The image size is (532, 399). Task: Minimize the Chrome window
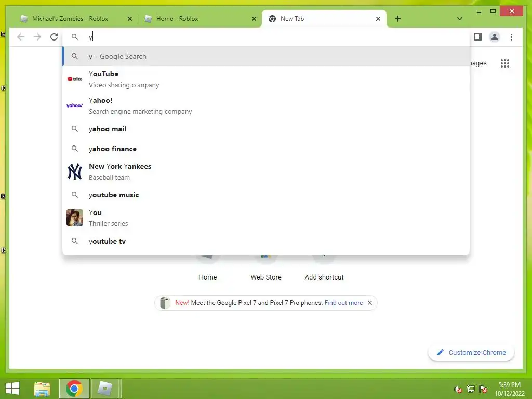pyautogui.click(x=478, y=11)
